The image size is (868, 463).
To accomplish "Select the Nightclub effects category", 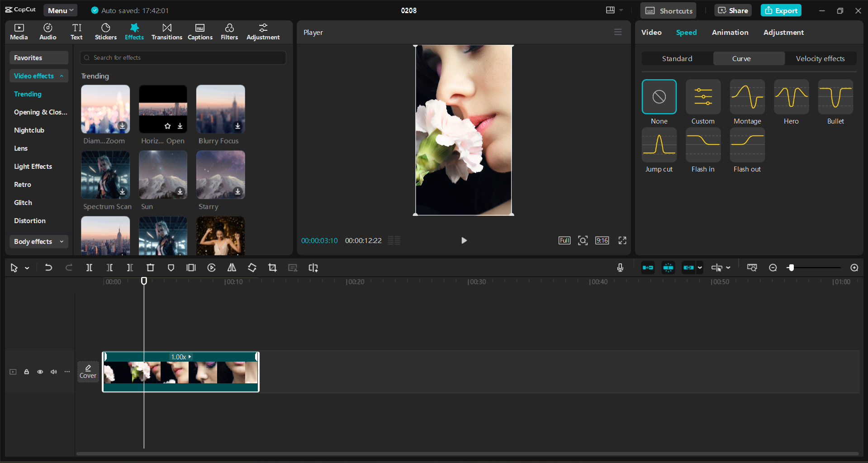I will click(29, 130).
